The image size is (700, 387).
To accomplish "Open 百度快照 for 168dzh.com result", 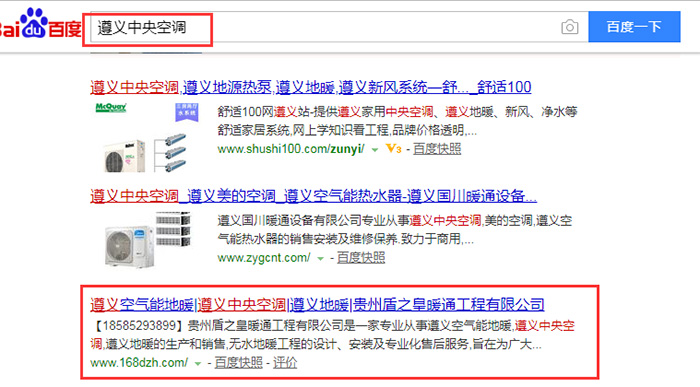I will click(x=238, y=362).
